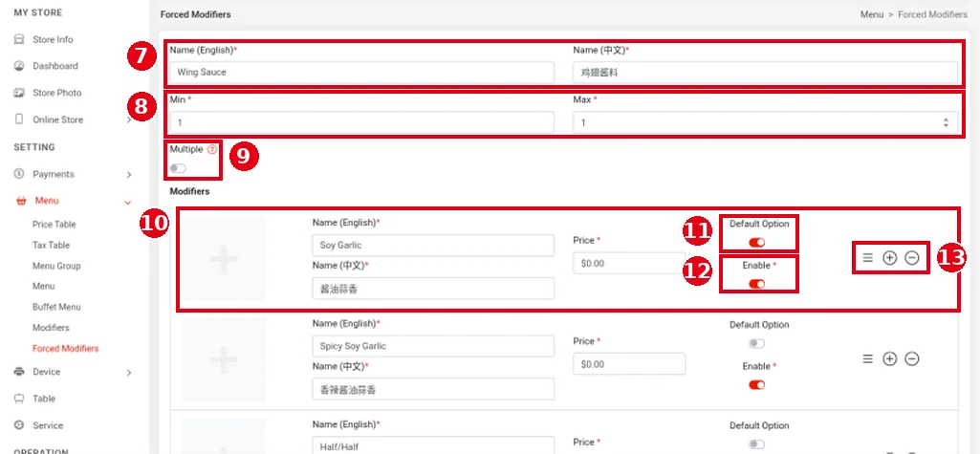Click the Menu basket icon
The width and height of the screenshot is (980, 454).
coord(21,201)
